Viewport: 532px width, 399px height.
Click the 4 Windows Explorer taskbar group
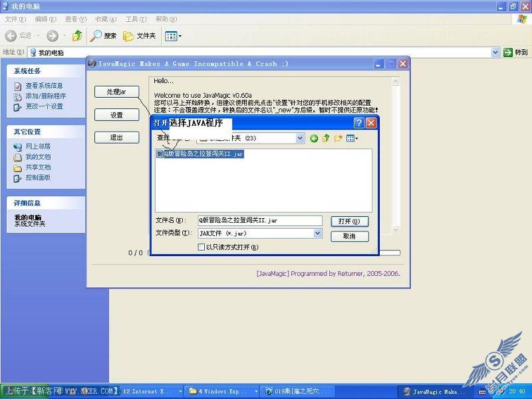point(222,392)
